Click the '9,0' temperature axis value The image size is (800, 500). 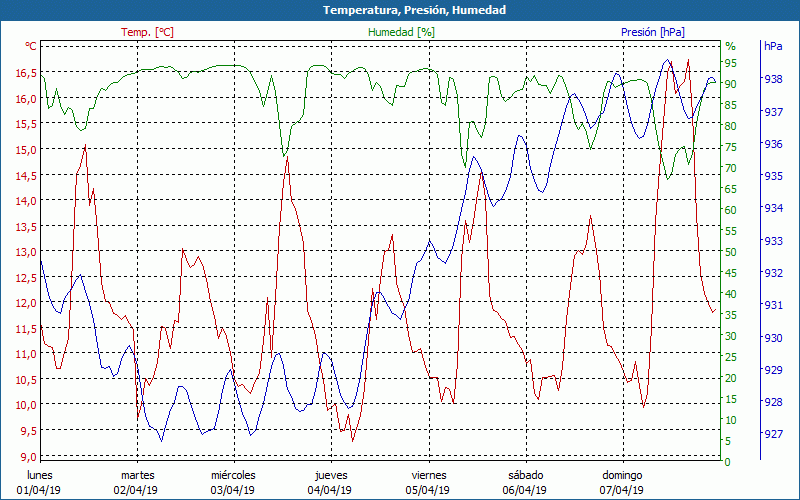tap(28, 456)
